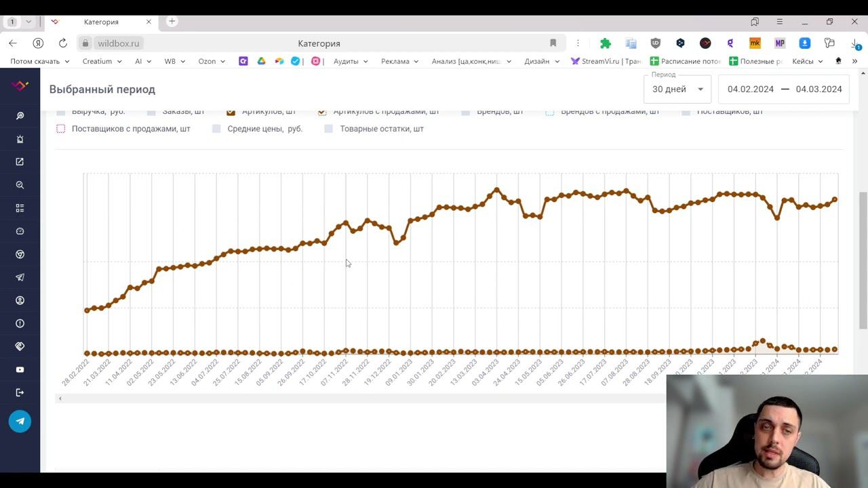Open the "Creatium" bookmarks menu
Viewport: 868px width, 488px height.
(102, 61)
